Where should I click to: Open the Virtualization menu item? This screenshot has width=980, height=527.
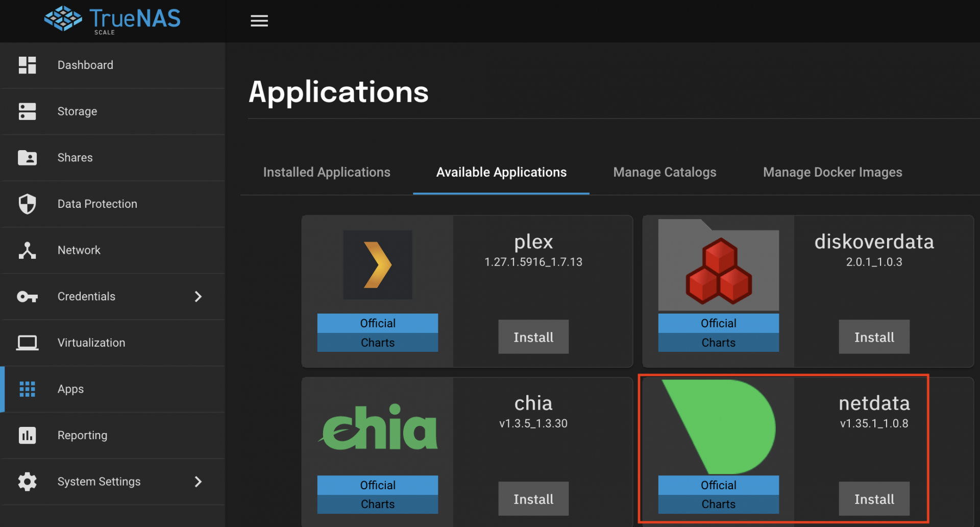[112, 343]
